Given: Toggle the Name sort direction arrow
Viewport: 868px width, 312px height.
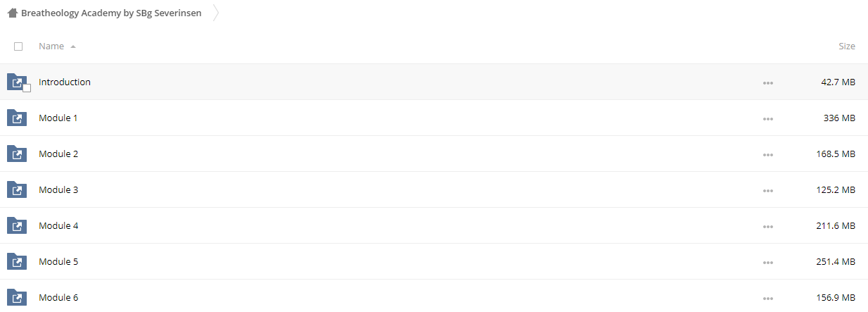Looking at the screenshot, I should point(73,46).
